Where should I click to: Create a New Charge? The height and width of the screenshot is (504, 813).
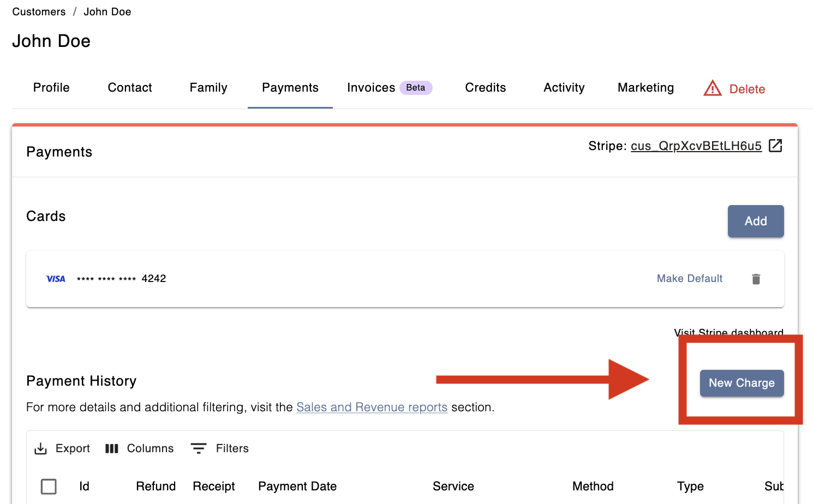point(742,383)
